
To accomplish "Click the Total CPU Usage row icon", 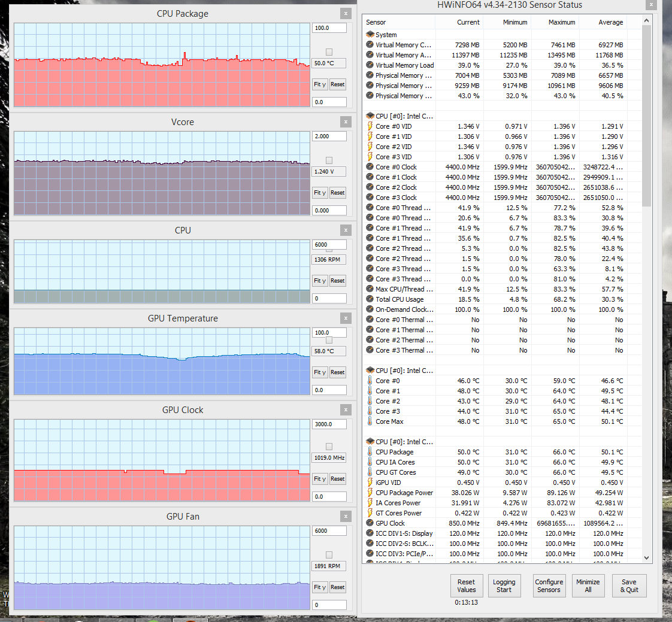I will [x=370, y=299].
